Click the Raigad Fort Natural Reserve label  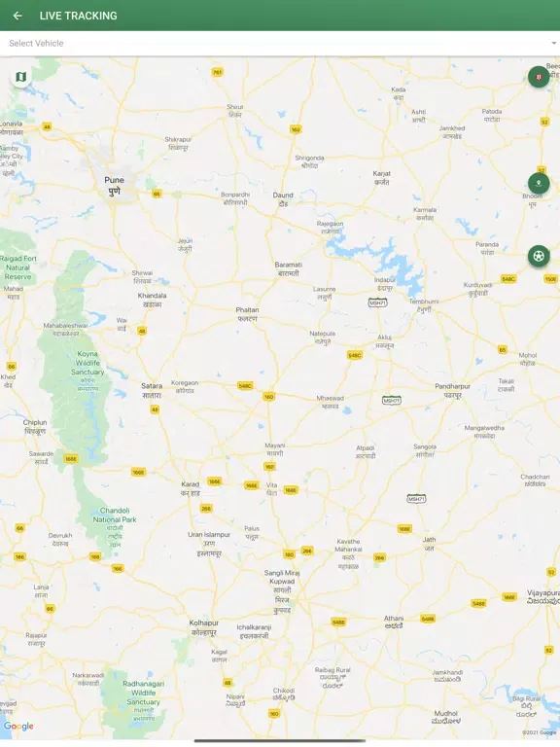coord(18,267)
